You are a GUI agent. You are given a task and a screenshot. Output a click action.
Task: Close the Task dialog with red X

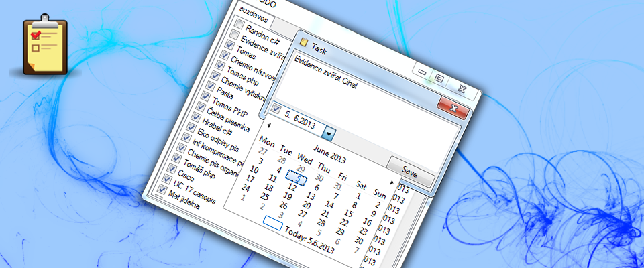point(453,108)
